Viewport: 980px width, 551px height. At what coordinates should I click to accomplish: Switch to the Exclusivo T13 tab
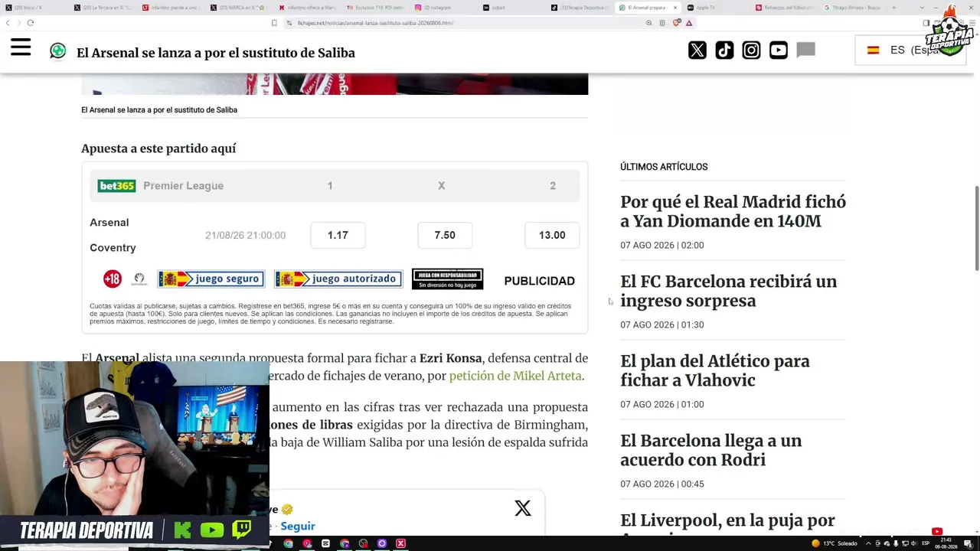(x=375, y=8)
